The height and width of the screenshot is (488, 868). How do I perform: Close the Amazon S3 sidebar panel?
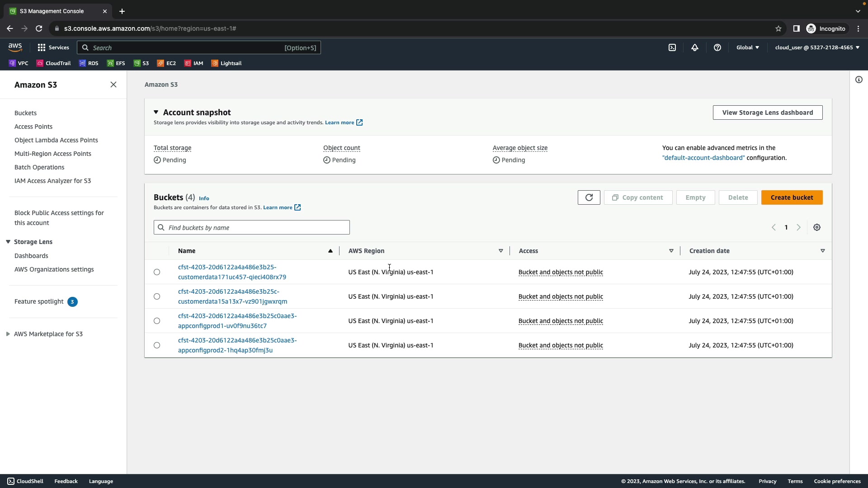[113, 84]
